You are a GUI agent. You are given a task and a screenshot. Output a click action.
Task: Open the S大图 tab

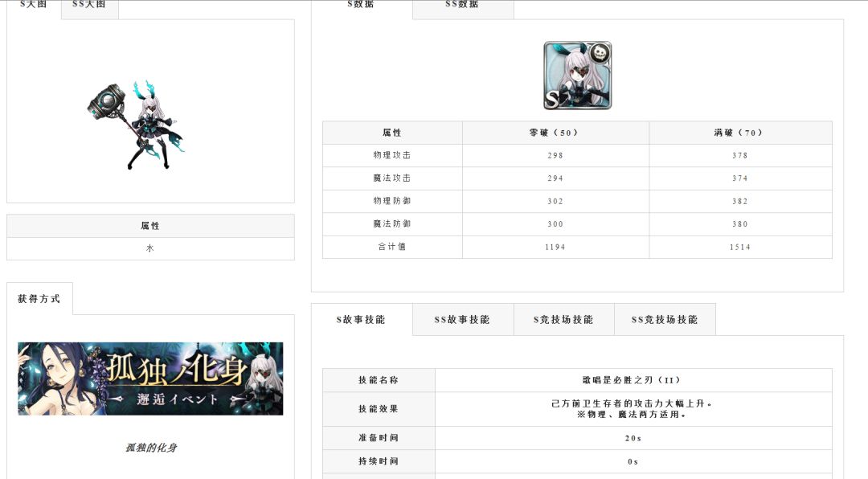tap(34, 9)
